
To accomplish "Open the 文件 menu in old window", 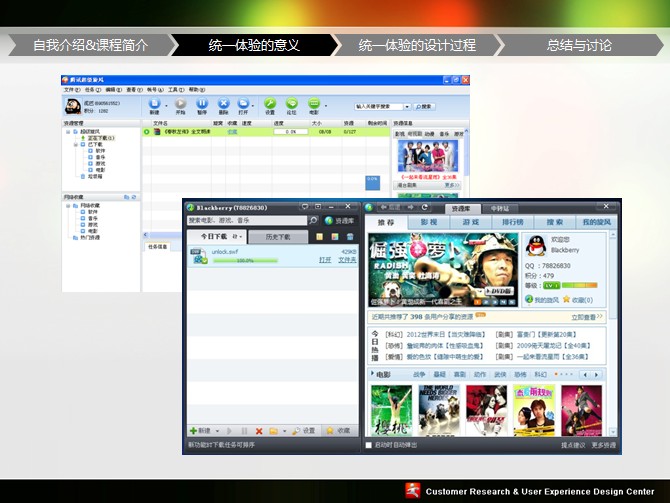I will 71,90.
